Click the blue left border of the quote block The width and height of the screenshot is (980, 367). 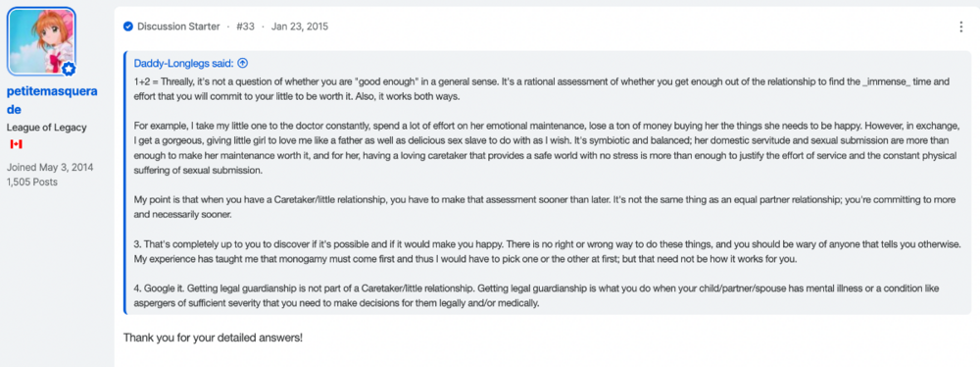coord(125,183)
